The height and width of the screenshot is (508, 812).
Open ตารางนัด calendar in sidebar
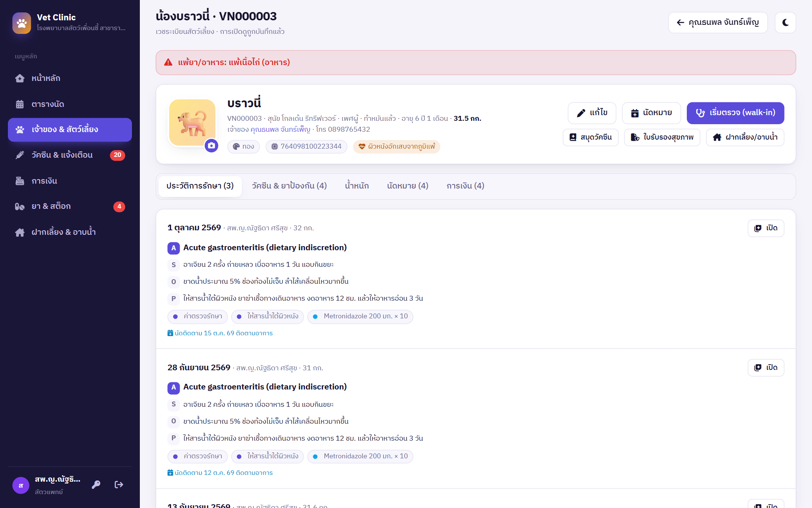coord(70,104)
